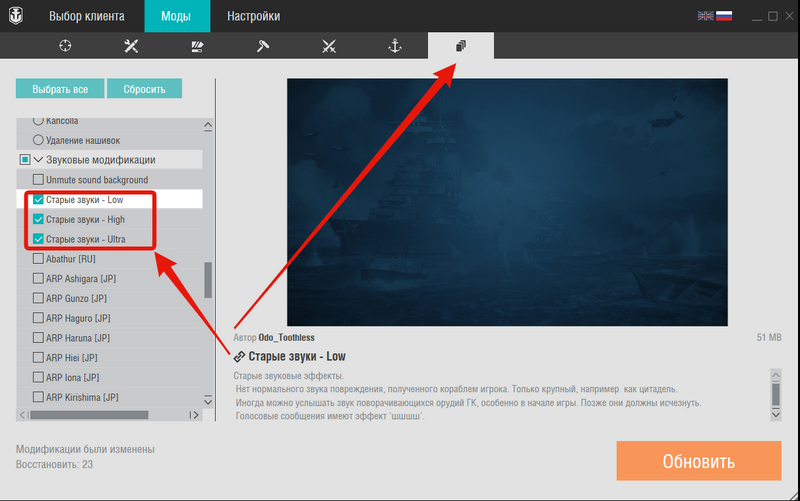Image resolution: width=800 pixels, height=501 pixels.
Task: Open the crossed swords mods category
Action: pyautogui.click(x=329, y=46)
